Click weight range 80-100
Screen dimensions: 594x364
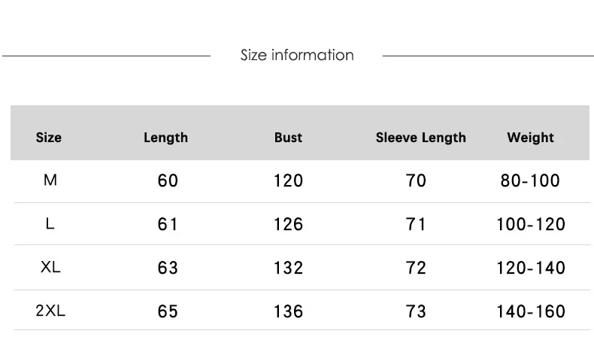[x=530, y=180]
